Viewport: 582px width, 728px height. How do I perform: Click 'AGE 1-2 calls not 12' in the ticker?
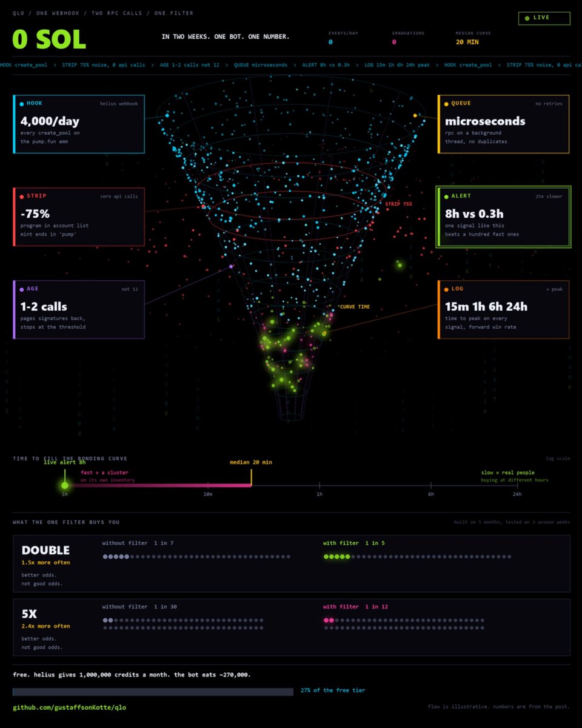(189, 65)
